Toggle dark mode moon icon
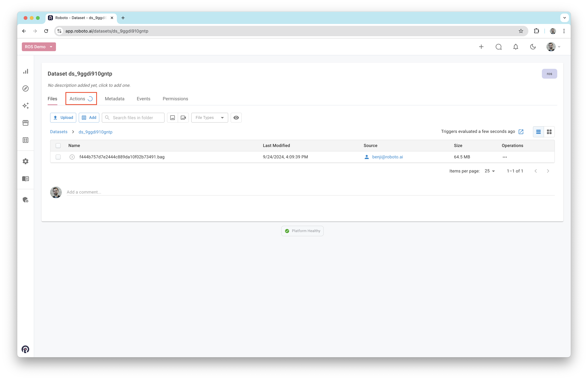 coord(533,47)
